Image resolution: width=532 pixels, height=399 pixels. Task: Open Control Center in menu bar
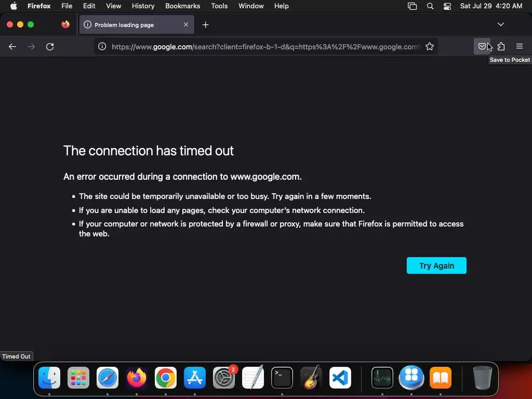tap(447, 6)
